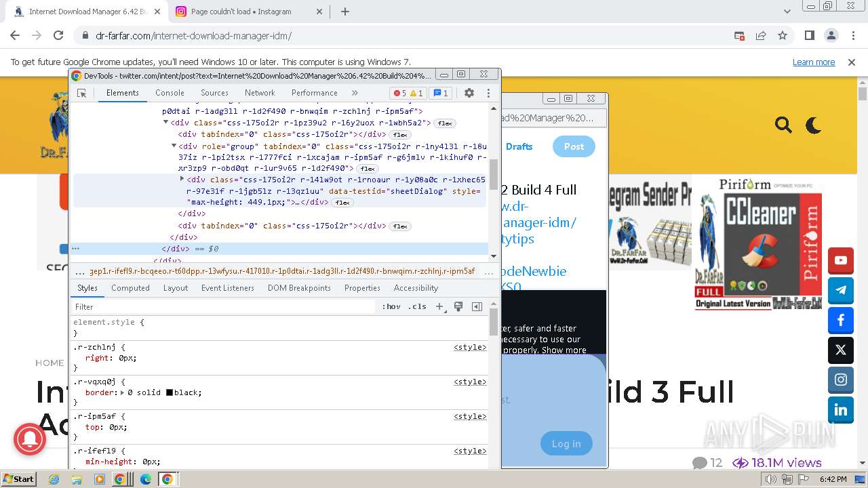Open the issues counter badge

[x=441, y=93]
